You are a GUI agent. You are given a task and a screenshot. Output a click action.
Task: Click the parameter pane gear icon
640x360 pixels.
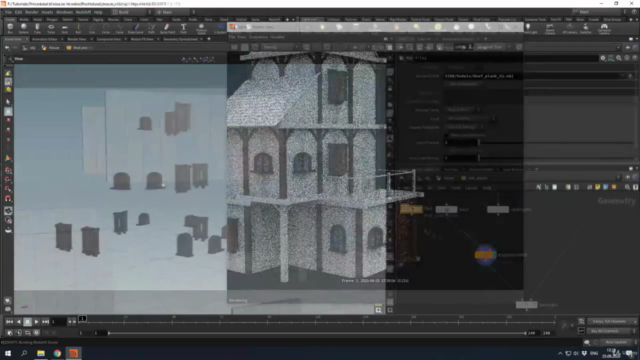(x=603, y=58)
